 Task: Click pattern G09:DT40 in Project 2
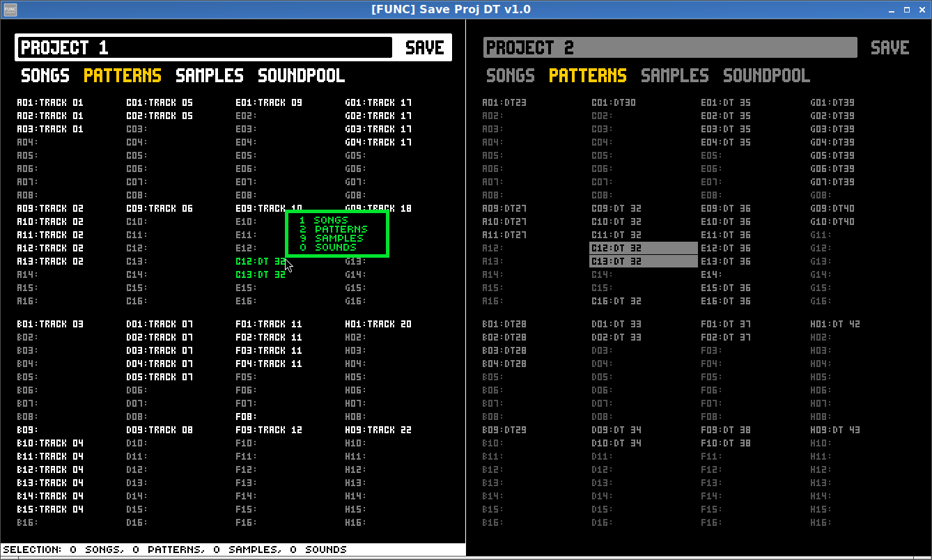click(832, 208)
